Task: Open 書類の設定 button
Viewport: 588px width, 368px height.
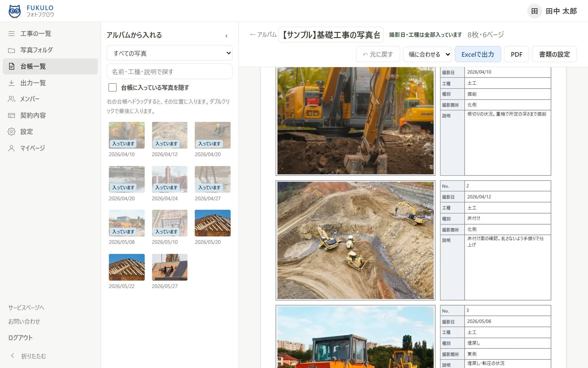Action: click(x=554, y=54)
